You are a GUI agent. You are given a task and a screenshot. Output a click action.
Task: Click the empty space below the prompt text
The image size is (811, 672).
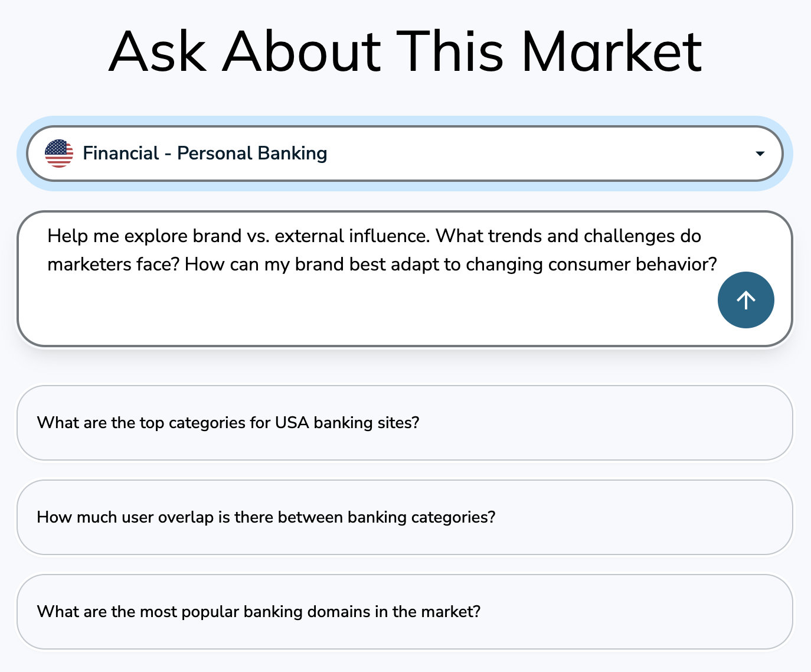(x=354, y=313)
